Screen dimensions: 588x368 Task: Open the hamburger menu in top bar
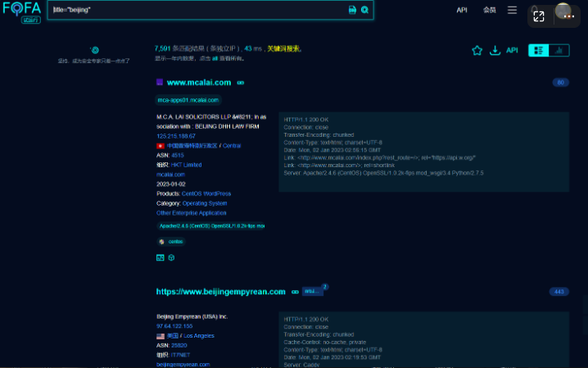(x=512, y=10)
